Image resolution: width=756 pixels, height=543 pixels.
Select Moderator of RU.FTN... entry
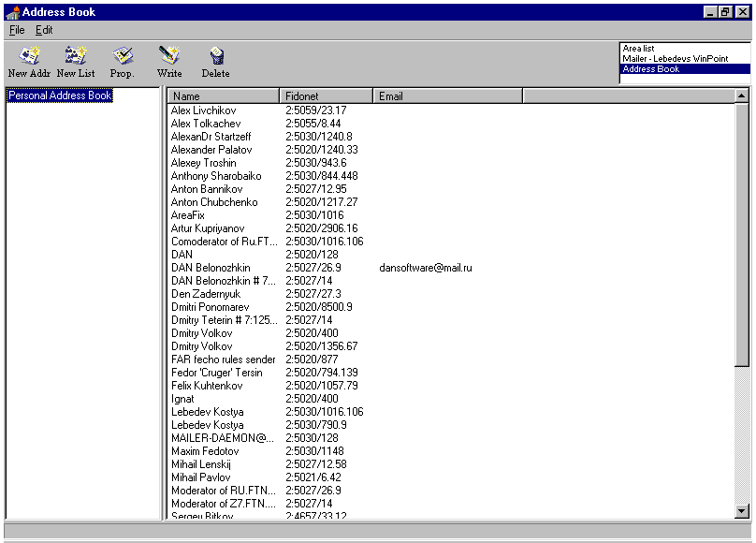tap(224, 491)
